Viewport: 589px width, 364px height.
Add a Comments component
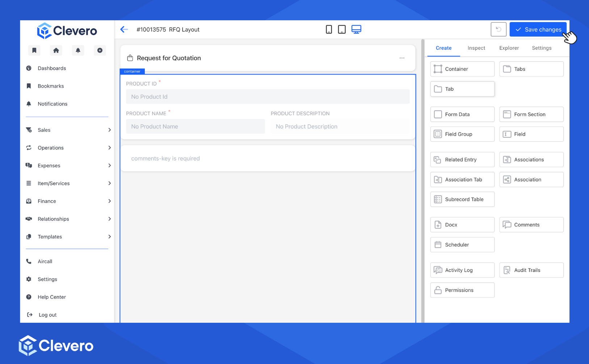pos(531,225)
